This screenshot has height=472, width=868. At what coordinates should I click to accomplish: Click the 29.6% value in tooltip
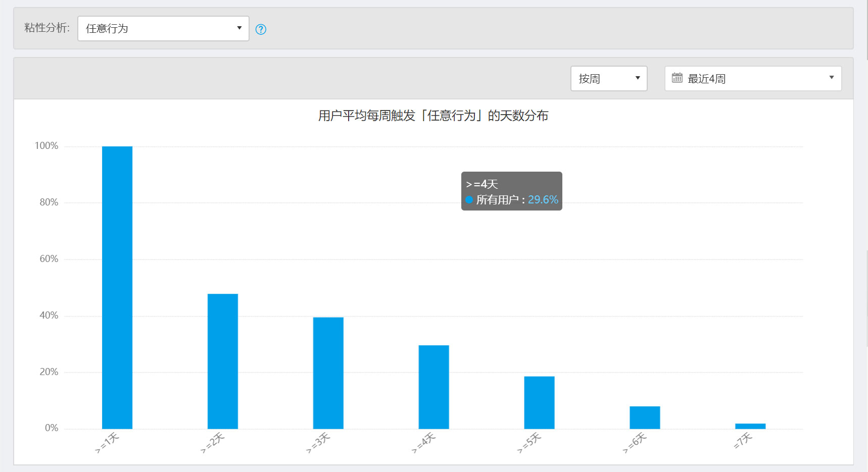tap(543, 199)
